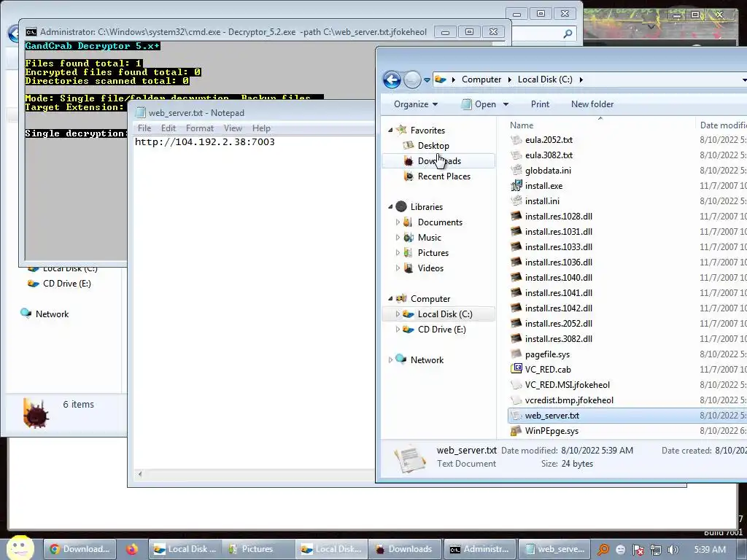This screenshot has width=747, height=560.
Task: Click the Network icon in front explorer
Action: click(401, 359)
